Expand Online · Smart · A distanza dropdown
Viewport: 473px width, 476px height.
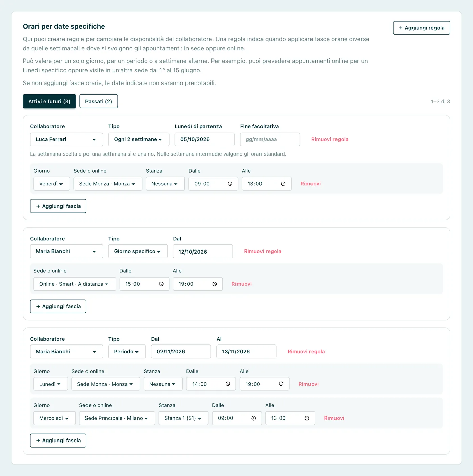[x=75, y=284]
